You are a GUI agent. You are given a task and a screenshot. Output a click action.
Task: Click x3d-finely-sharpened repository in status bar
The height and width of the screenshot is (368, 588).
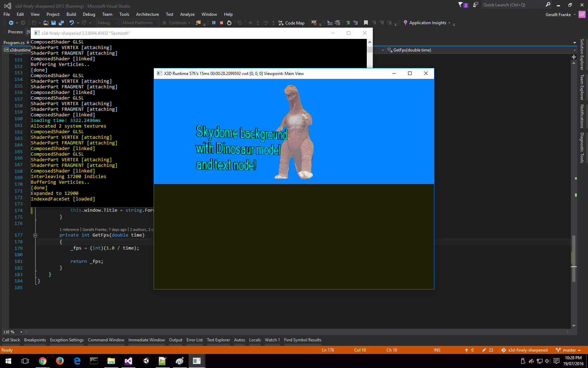point(524,350)
